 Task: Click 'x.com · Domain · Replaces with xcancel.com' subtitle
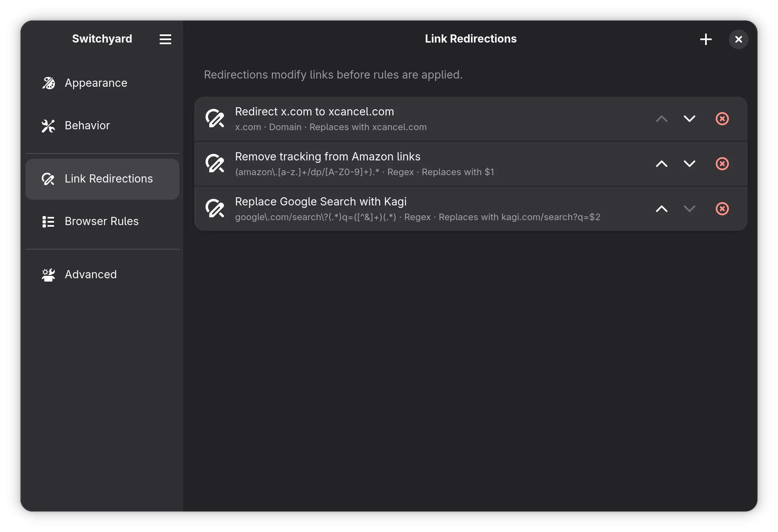(x=331, y=127)
